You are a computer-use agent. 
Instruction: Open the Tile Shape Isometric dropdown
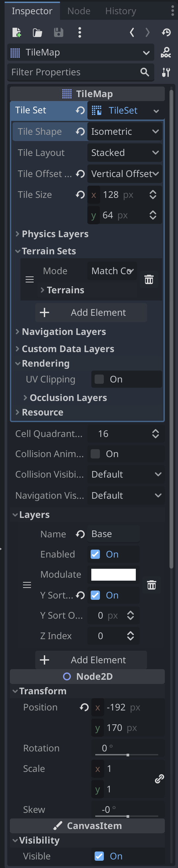[x=125, y=131]
